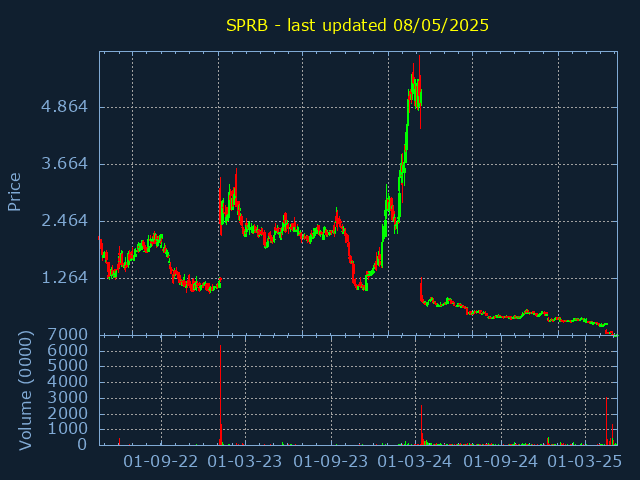Click the 01-09-23 date label

(x=331, y=462)
